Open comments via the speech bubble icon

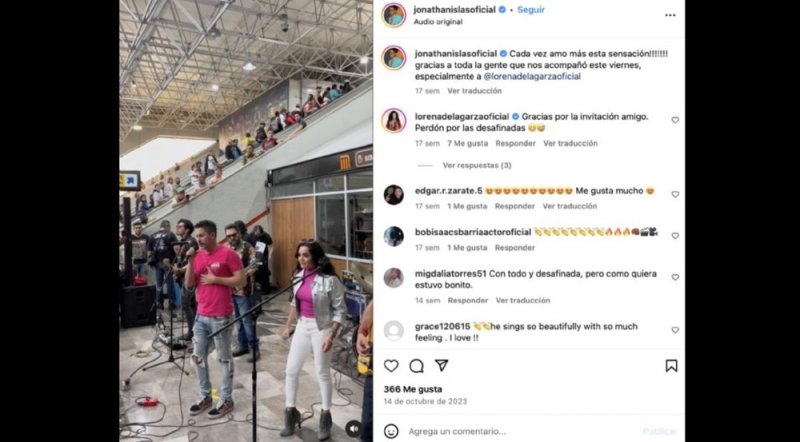click(x=416, y=365)
